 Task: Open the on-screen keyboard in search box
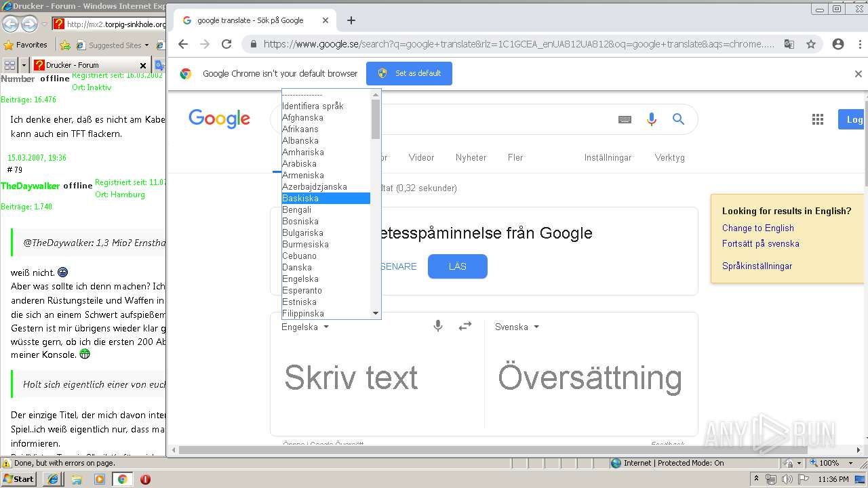click(625, 119)
